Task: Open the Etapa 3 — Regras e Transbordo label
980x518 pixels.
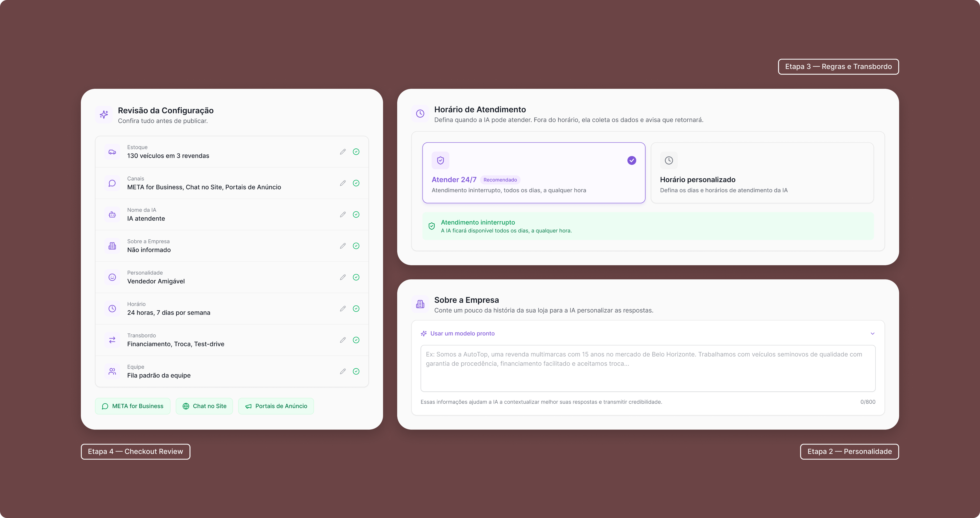Action: click(x=838, y=67)
